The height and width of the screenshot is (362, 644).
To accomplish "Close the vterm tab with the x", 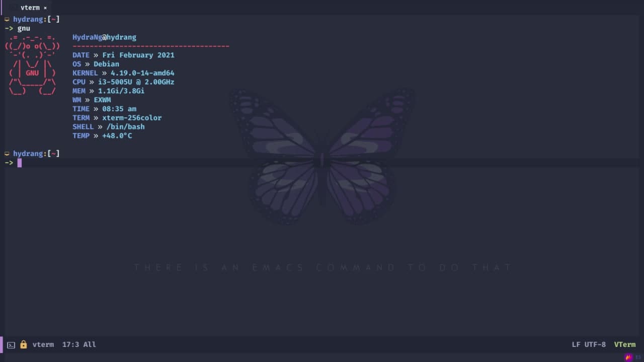I will (45, 8).
